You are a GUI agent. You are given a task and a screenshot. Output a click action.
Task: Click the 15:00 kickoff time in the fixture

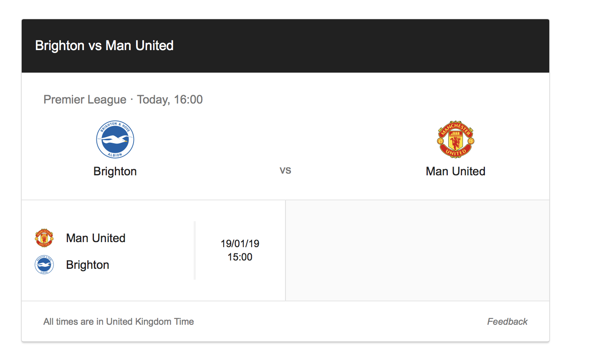click(x=240, y=257)
